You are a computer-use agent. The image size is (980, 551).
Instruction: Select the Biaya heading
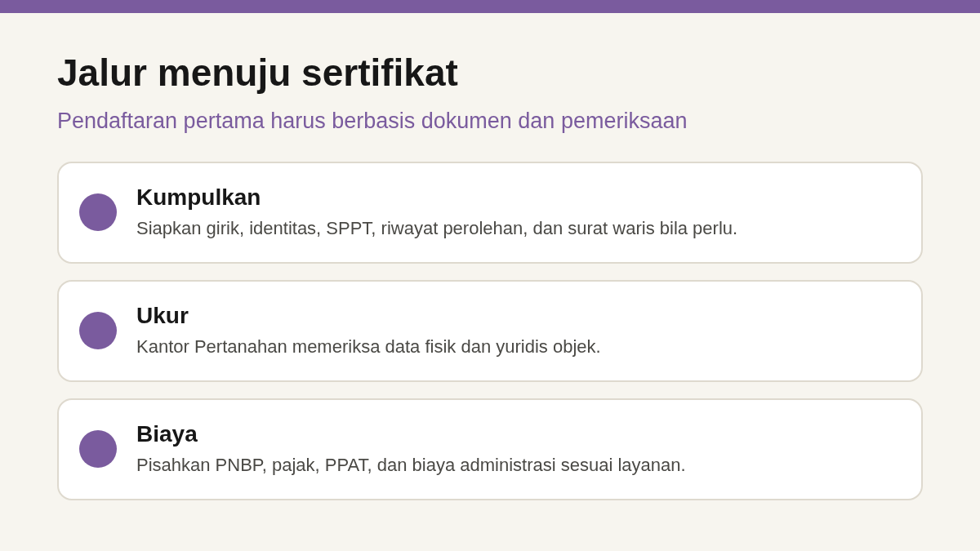point(167,434)
